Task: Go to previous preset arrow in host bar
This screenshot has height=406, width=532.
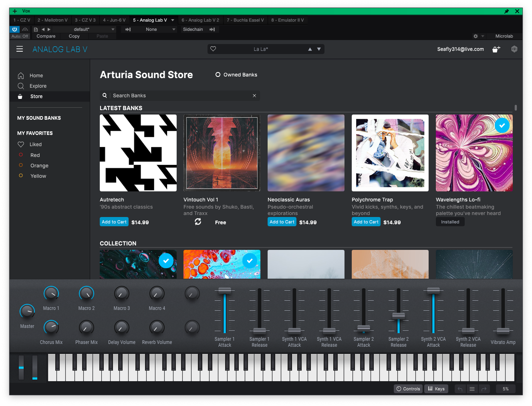Action: pyautogui.click(x=43, y=29)
